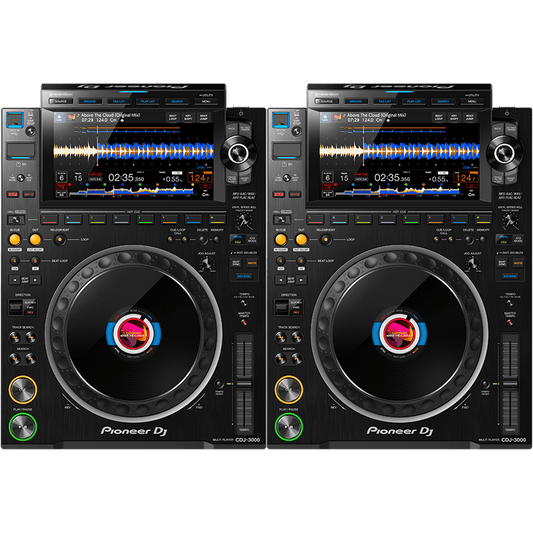Viewport: 533px width, 533px height.
Task: Open Browse view on right CDJ
Action: click(x=356, y=101)
